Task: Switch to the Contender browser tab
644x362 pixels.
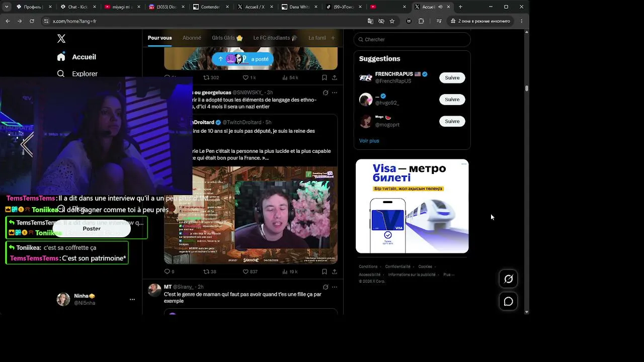Action: [210, 7]
